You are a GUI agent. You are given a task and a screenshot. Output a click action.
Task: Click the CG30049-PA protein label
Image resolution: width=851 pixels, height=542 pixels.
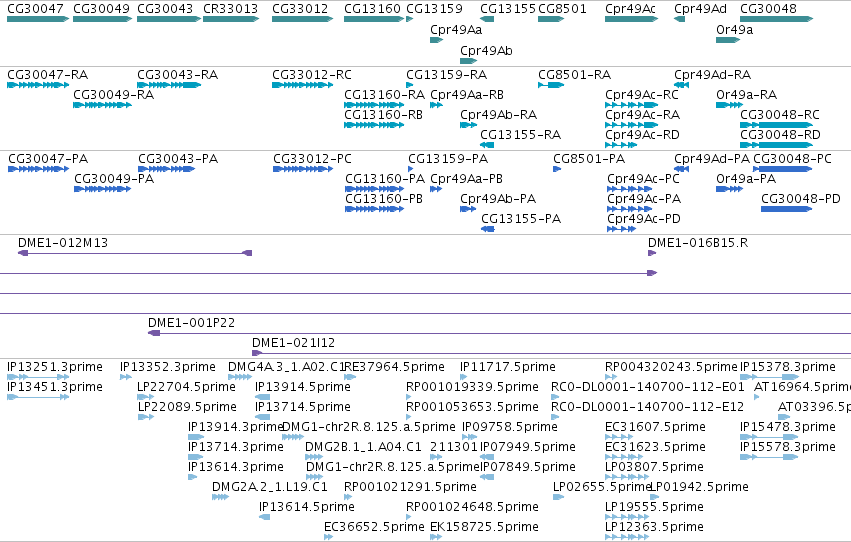(115, 178)
